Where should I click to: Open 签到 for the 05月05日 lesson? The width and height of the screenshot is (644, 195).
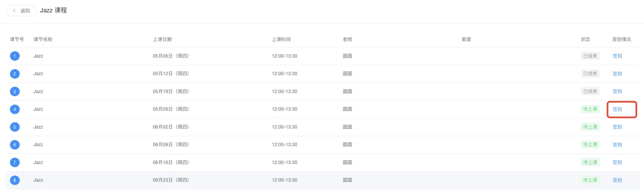click(x=617, y=56)
